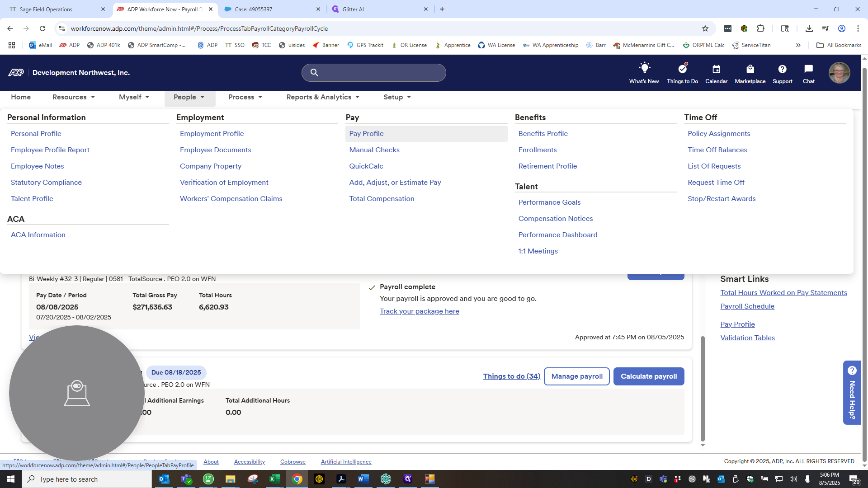The width and height of the screenshot is (868, 488).
Task: Open What's New lightbulb icon
Action: 644,73
